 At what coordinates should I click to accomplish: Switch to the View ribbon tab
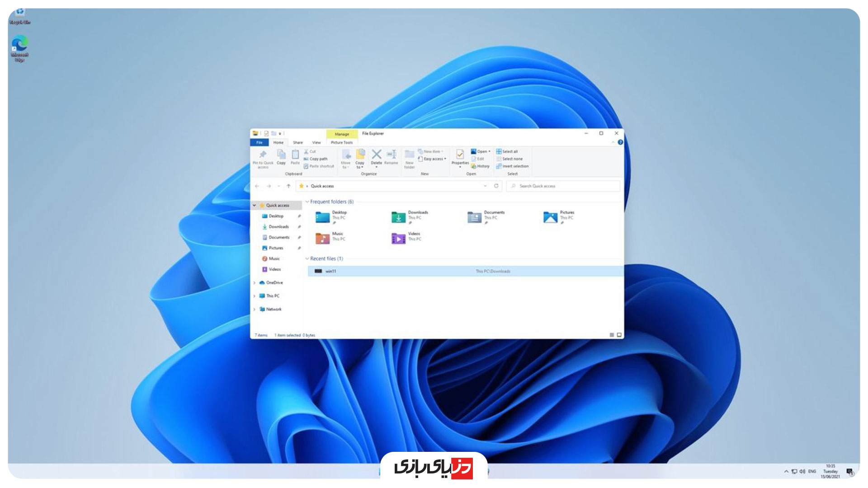point(316,142)
